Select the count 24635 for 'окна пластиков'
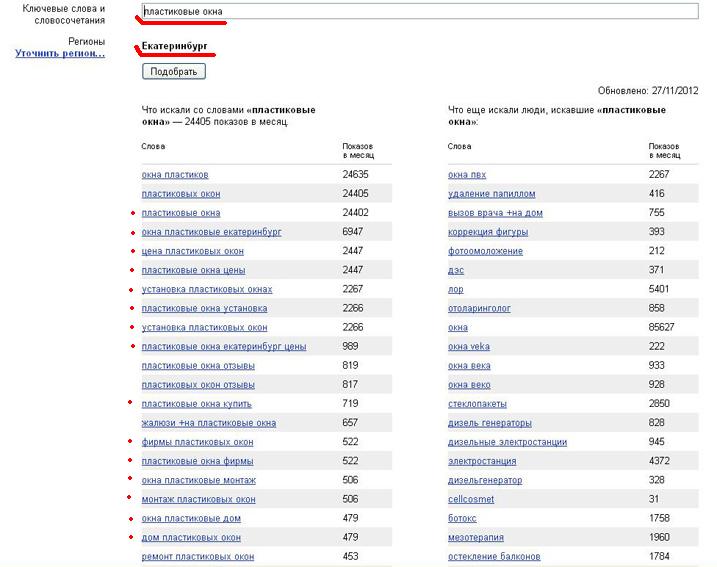Screen dimensions: 717x567 355,175
